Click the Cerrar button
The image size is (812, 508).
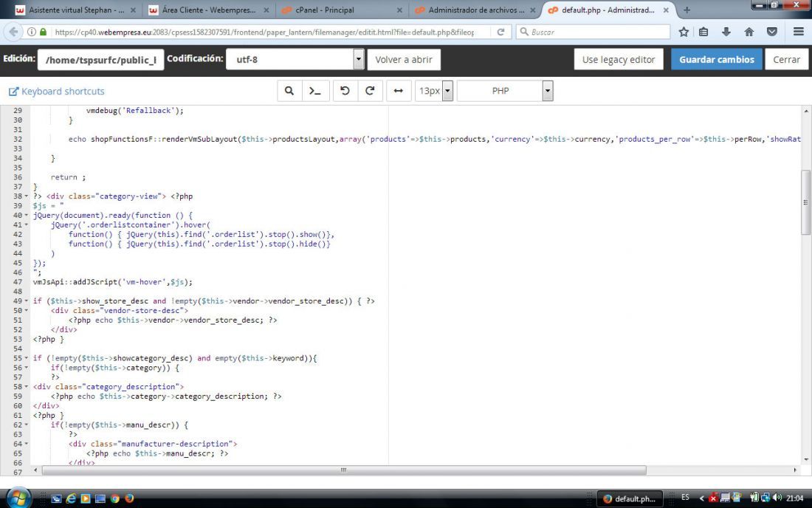[x=787, y=60]
